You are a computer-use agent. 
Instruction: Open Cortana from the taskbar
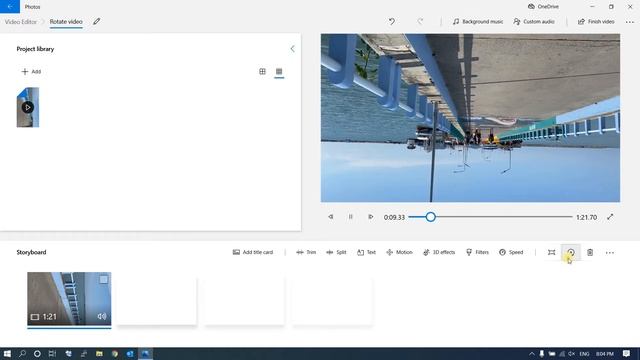point(37,353)
